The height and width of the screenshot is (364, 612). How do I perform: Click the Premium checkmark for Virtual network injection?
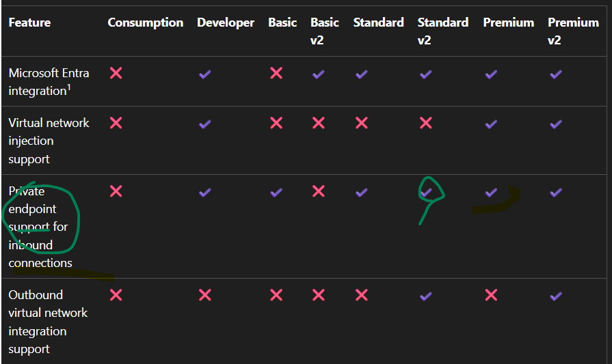tap(491, 124)
